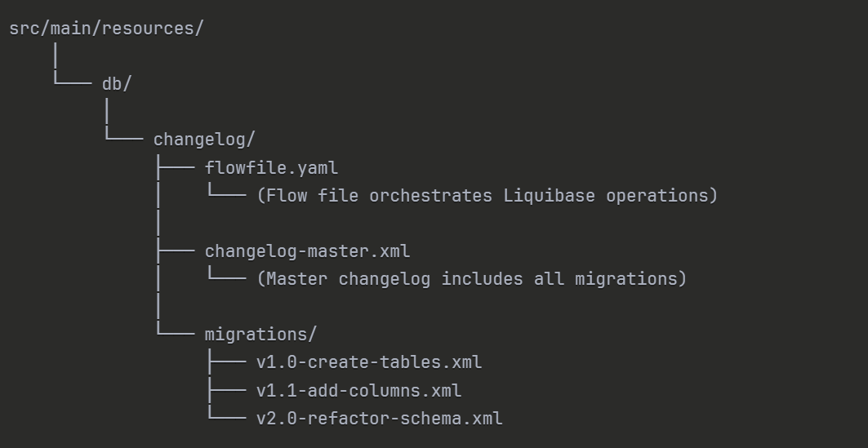Click the src/main/resources/ root path
This screenshot has height=448, width=868.
pos(106,29)
